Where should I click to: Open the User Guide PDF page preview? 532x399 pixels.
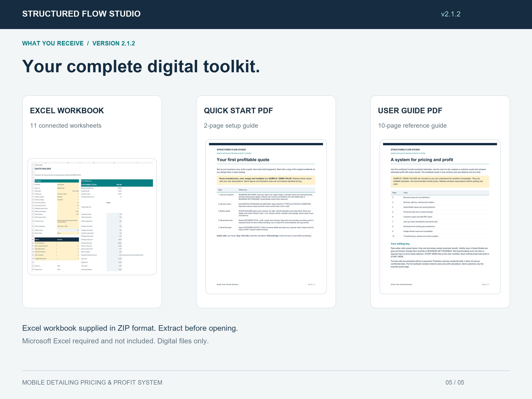point(440,216)
